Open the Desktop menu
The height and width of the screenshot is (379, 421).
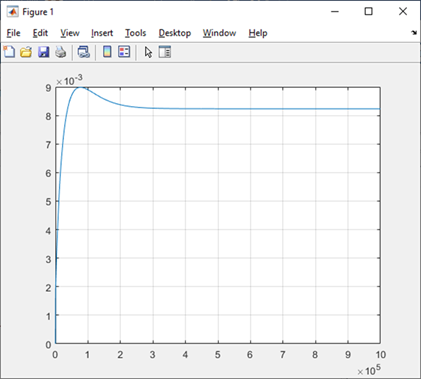coord(175,33)
